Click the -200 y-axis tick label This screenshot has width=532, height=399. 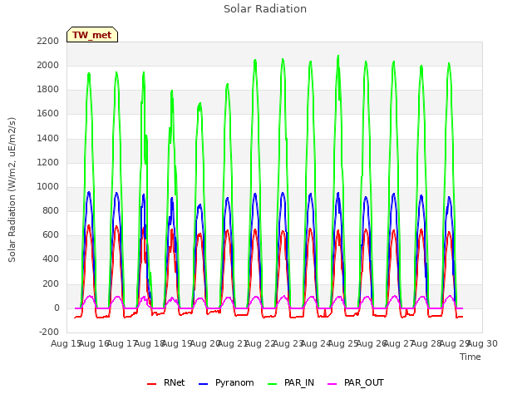[49, 332]
